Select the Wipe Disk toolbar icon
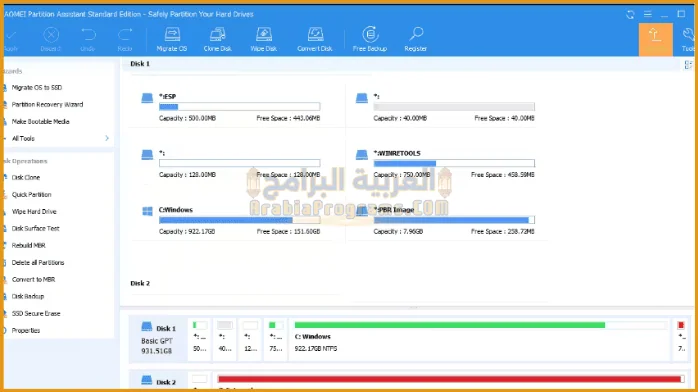 pos(264,39)
